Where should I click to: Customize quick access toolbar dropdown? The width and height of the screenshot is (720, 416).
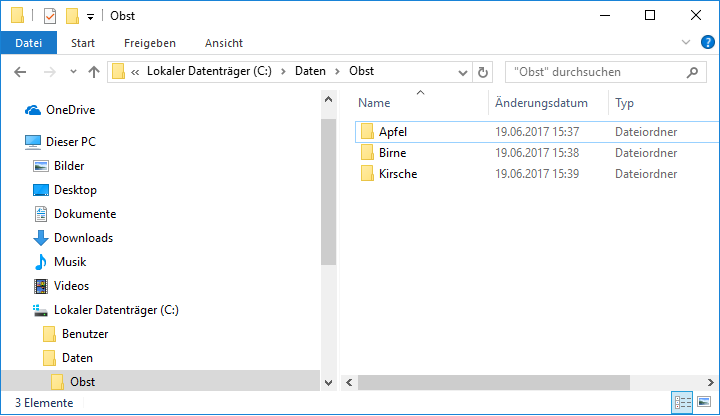pyautogui.click(x=90, y=17)
